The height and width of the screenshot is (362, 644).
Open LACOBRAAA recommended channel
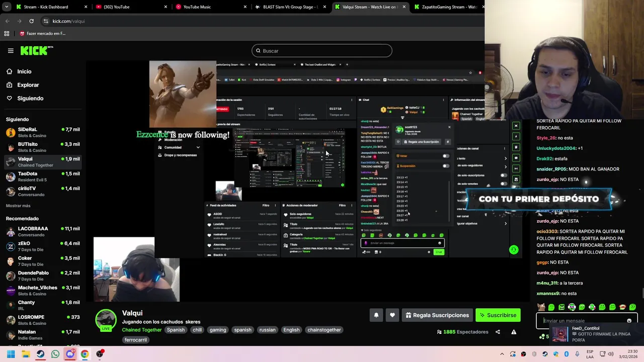43,231
